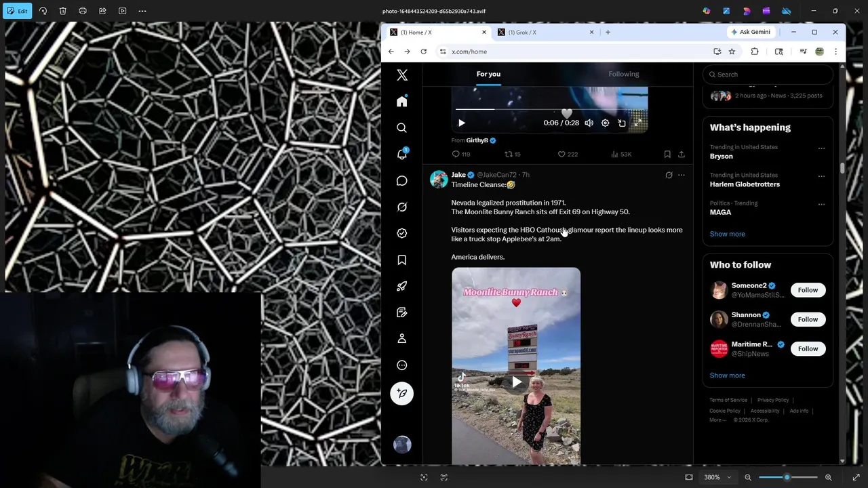
Task: Switch to the Home / X browser tab
Action: (438, 32)
